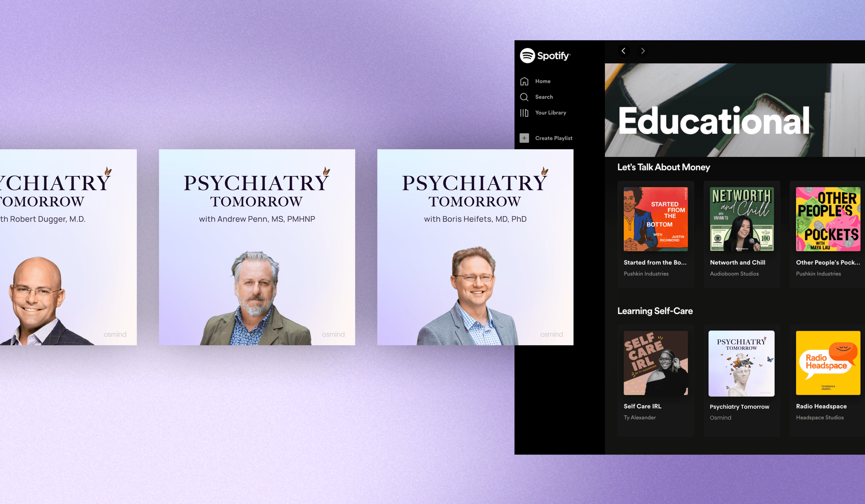Click the Your Library icon
Image resolution: width=865 pixels, height=504 pixels.
coord(524,113)
